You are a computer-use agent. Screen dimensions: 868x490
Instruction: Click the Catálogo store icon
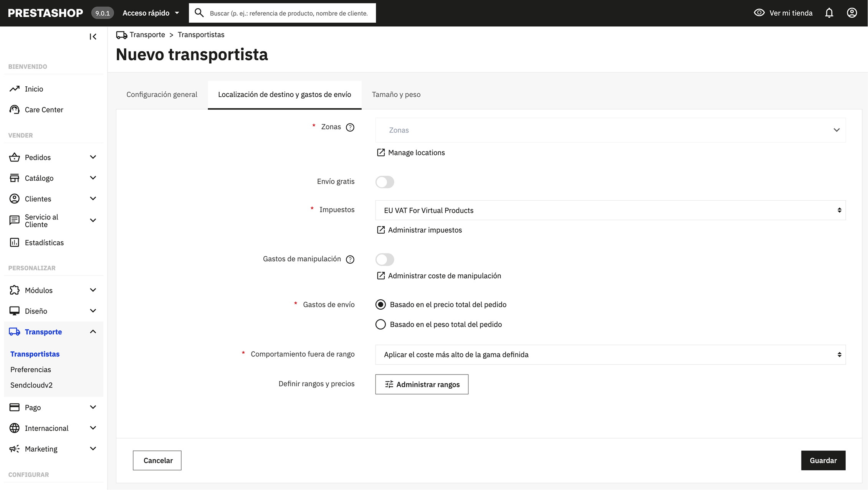tap(15, 178)
